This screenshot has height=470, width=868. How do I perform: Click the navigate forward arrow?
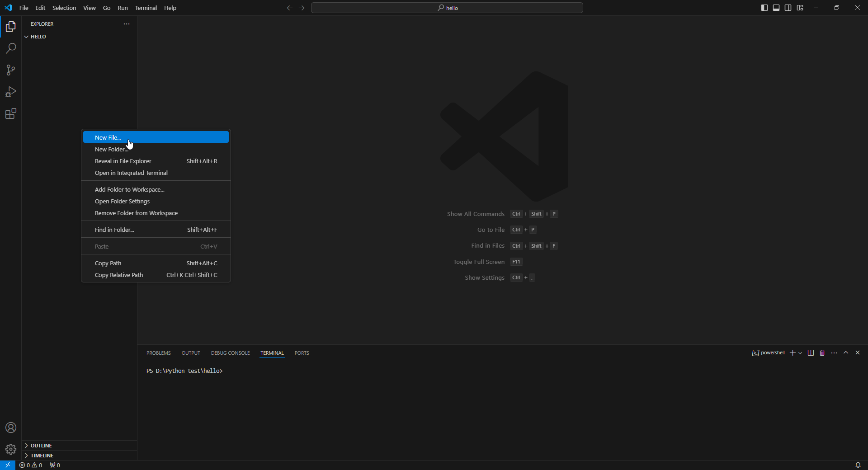coord(302,8)
